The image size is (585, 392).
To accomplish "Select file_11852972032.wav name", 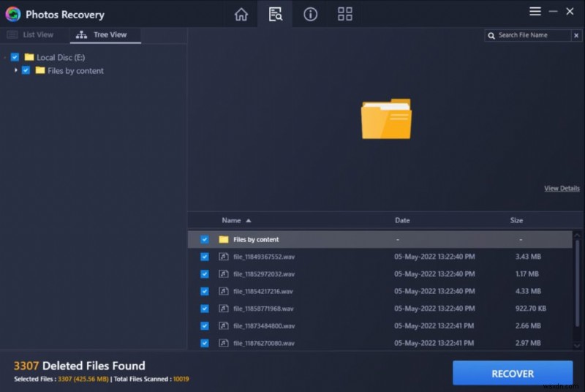I will 264,274.
